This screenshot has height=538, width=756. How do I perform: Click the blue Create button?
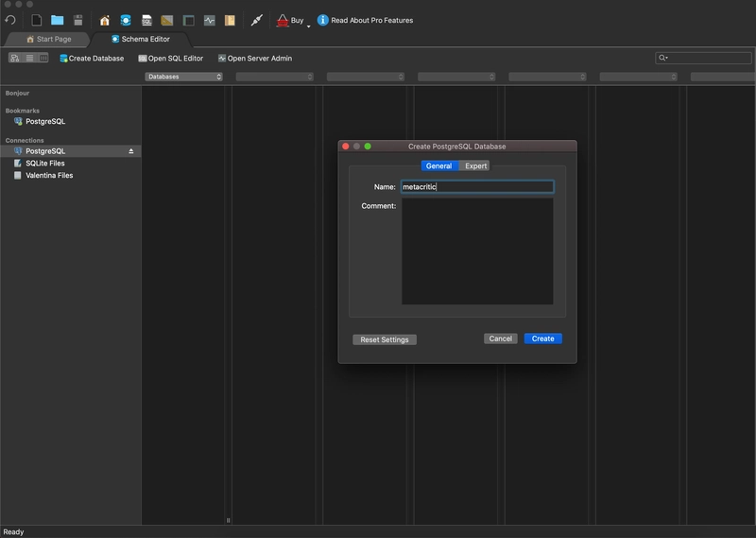pyautogui.click(x=542, y=338)
